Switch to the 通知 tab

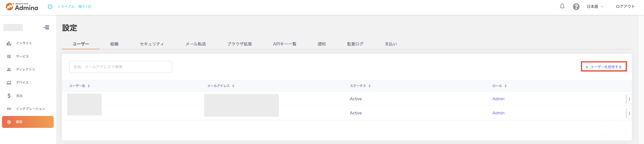322,44
